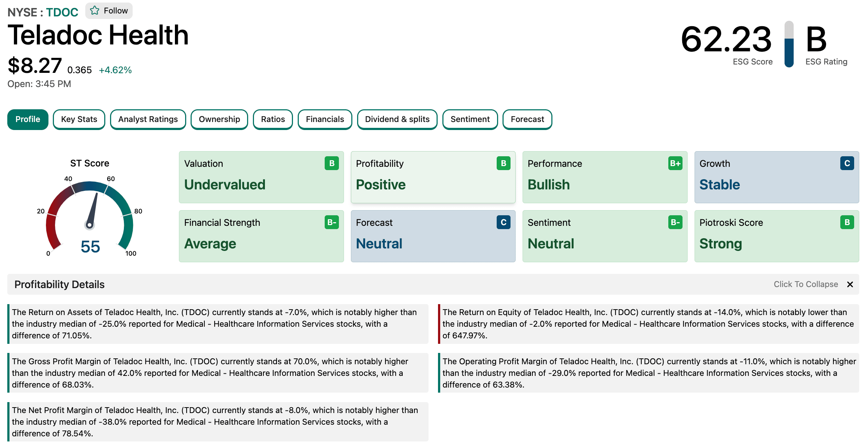Click the Performance B+ grade badge
The height and width of the screenshot is (448, 868).
[x=675, y=163]
